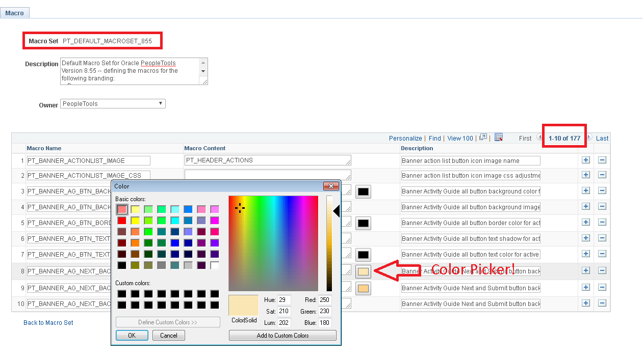This screenshot has height=360, width=644.
Task: Switch to the Macro tab
Action: [14, 13]
